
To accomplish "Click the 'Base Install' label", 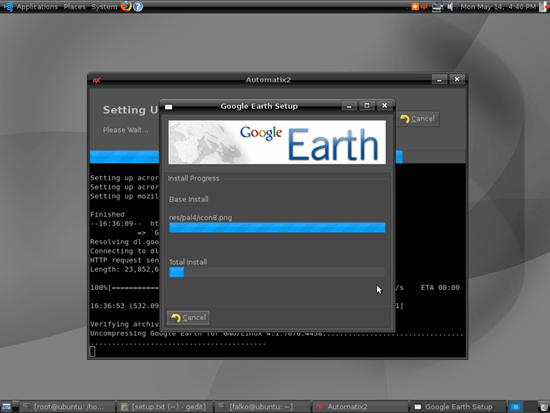I will click(189, 199).
